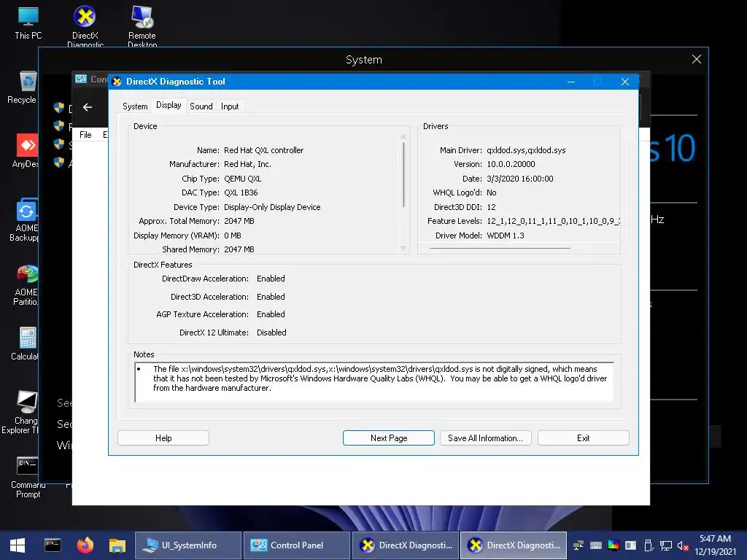Click the colorful display tray icon
747x560 pixels.
(x=613, y=545)
